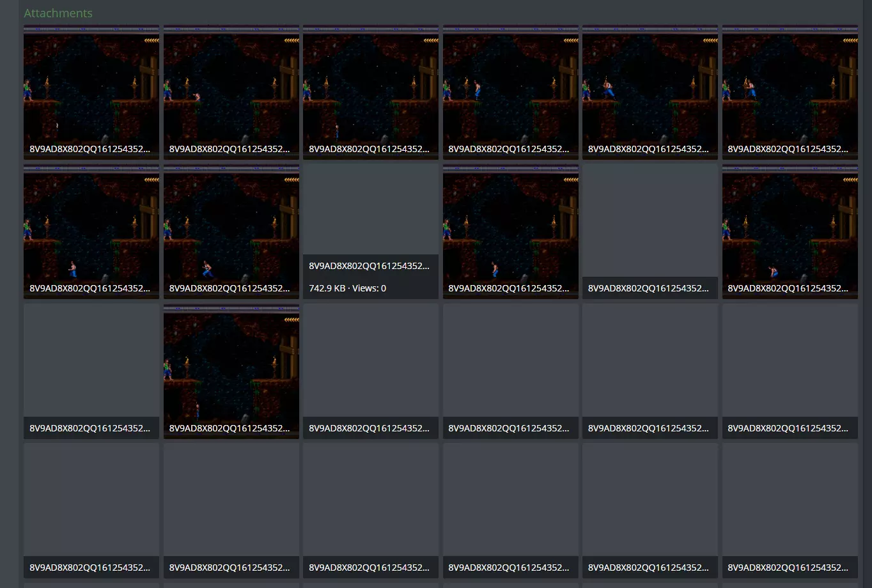
Task: Open third-row, fifth-column unloaded attachment
Action: point(650,371)
